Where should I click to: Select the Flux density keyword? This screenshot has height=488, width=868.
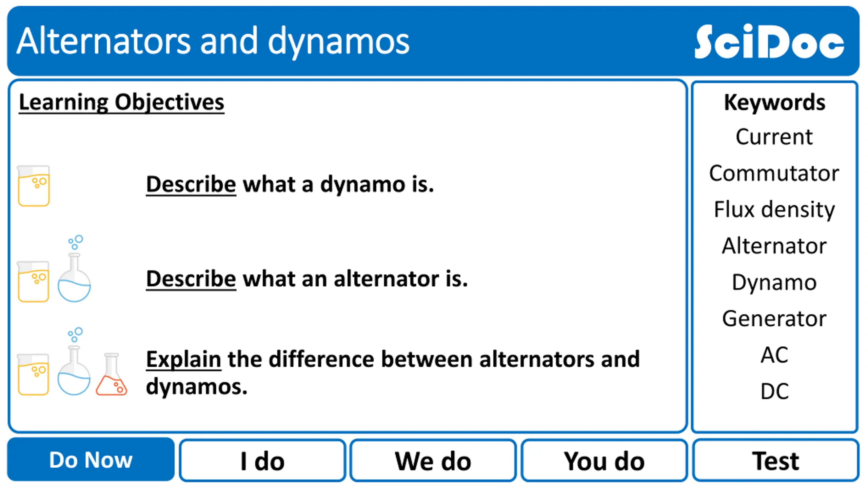pos(774,210)
